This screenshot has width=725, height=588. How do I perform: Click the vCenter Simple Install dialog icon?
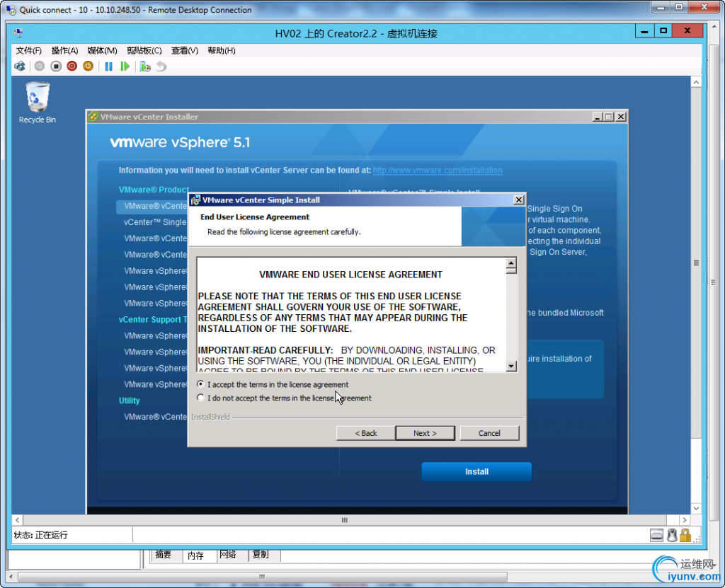pyautogui.click(x=195, y=200)
